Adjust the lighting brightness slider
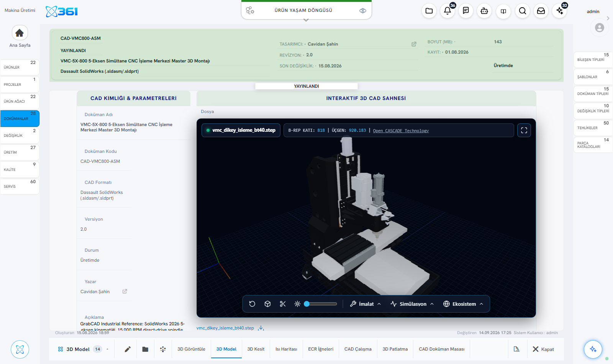The height and width of the screenshot is (364, 613). (321, 304)
